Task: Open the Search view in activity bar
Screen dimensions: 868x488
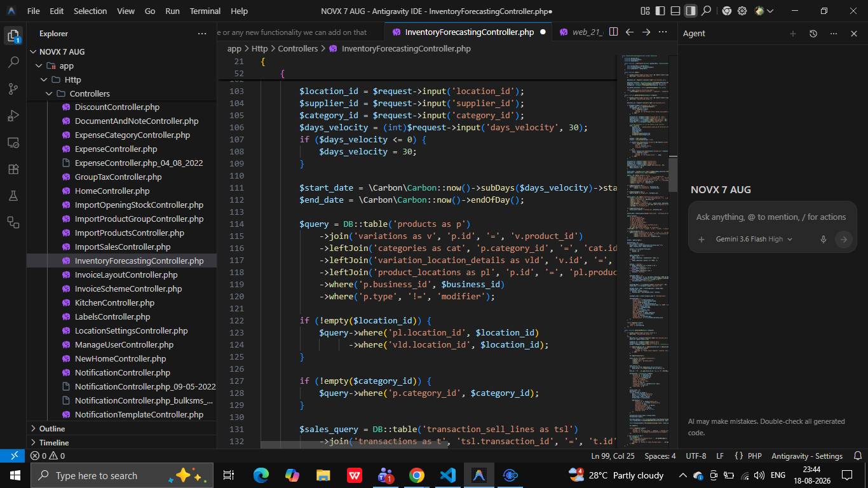Action: click(13, 62)
